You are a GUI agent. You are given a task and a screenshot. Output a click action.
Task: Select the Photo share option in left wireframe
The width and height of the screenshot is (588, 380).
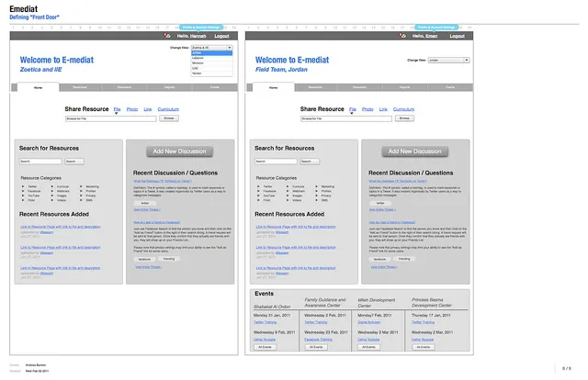[132, 109]
